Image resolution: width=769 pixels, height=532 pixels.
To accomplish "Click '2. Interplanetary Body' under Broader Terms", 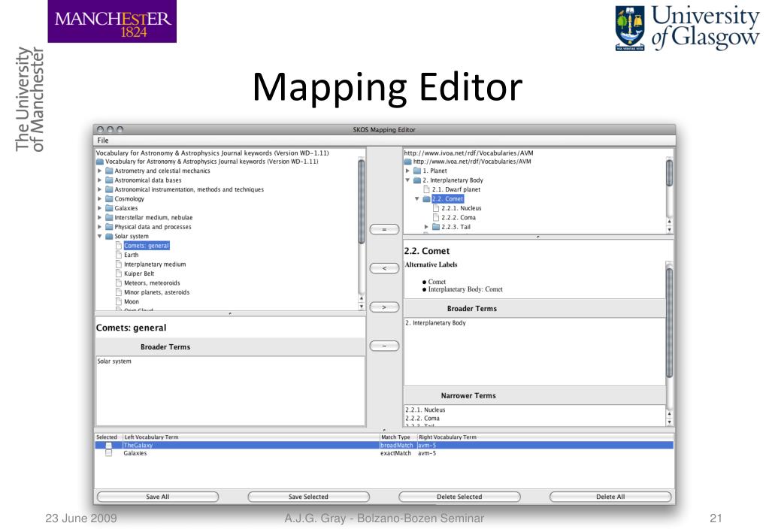I will pyautogui.click(x=435, y=323).
